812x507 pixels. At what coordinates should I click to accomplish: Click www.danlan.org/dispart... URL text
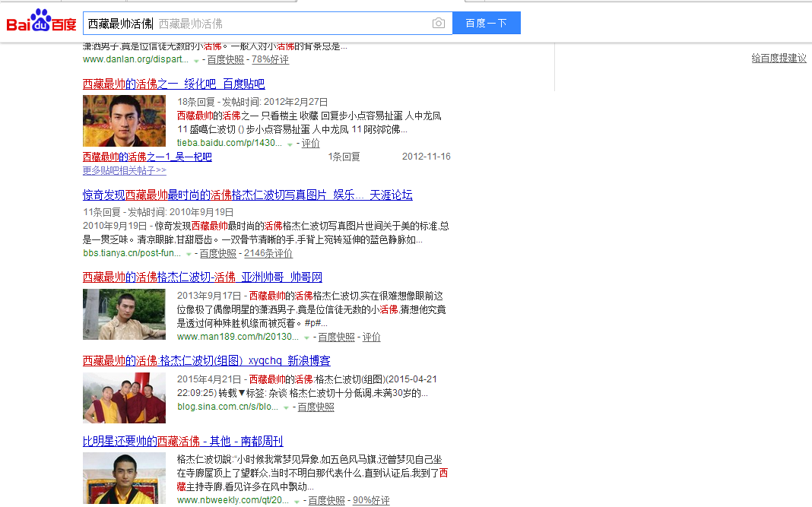(135, 59)
